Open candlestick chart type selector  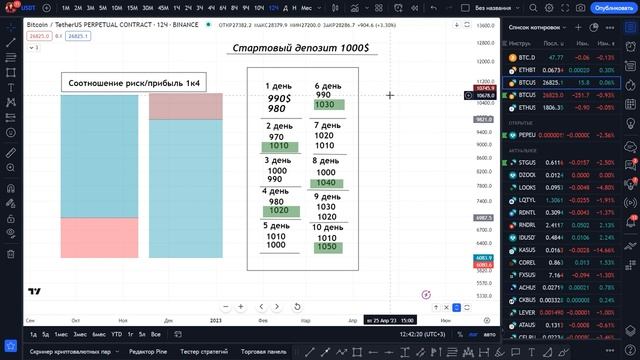[335, 8]
